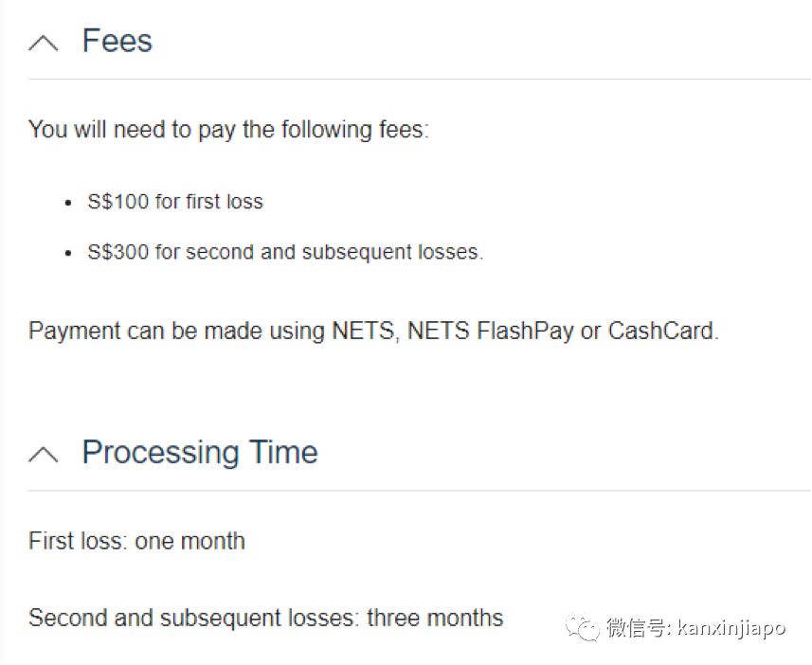Click the WeChat logo watermark icon
The image size is (812, 665).
click(581, 627)
